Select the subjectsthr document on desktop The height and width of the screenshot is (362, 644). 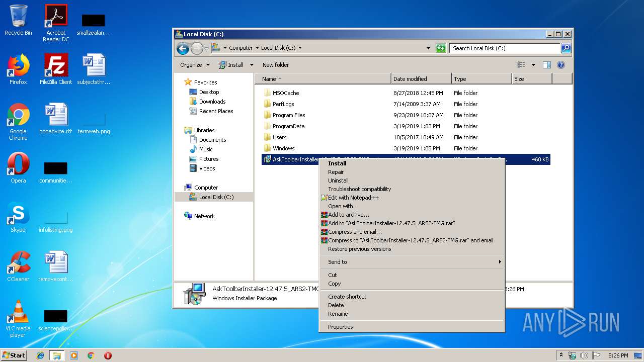pyautogui.click(x=94, y=69)
